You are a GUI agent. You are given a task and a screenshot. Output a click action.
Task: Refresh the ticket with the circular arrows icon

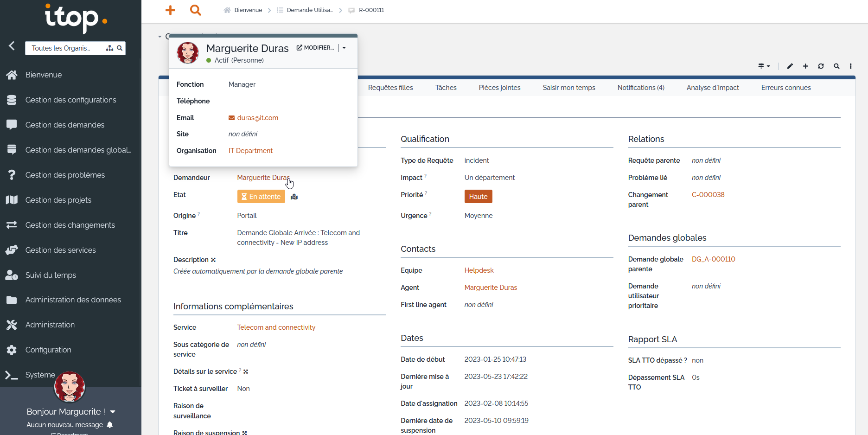[x=821, y=66]
